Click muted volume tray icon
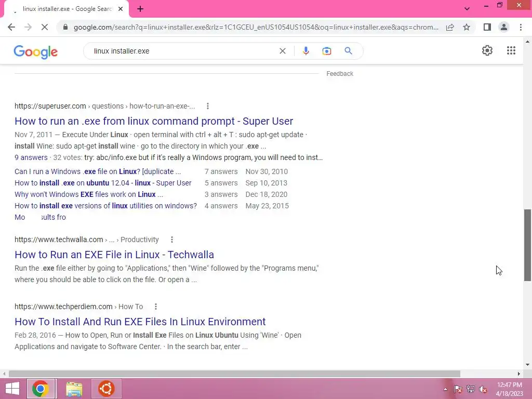The width and height of the screenshot is (532, 399). pos(483,389)
